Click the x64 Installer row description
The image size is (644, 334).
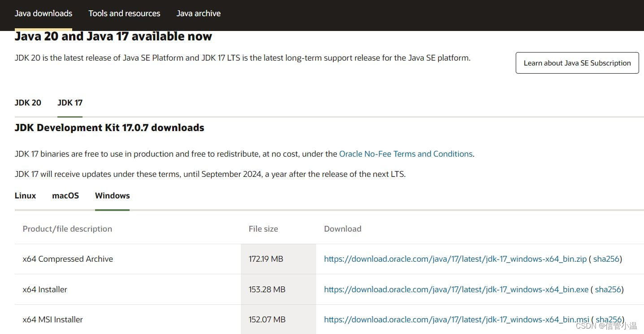45,290
